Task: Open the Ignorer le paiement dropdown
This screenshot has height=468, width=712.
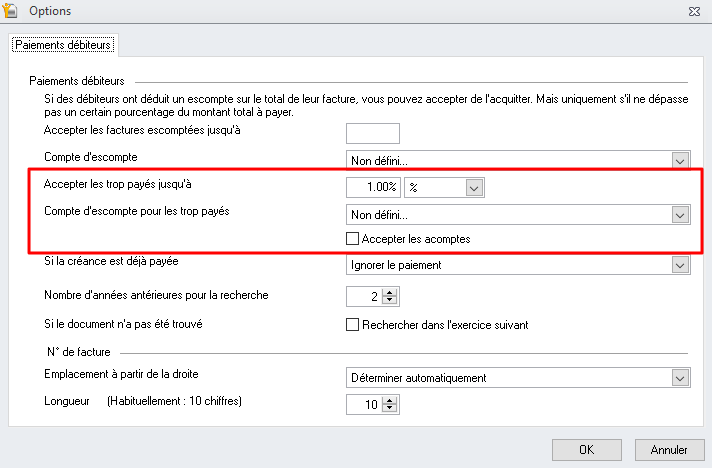Action: click(518, 265)
